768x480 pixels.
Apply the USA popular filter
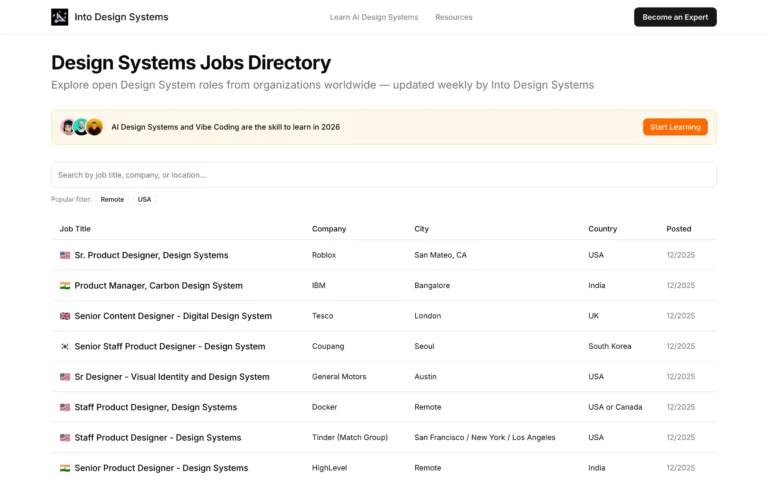144,199
